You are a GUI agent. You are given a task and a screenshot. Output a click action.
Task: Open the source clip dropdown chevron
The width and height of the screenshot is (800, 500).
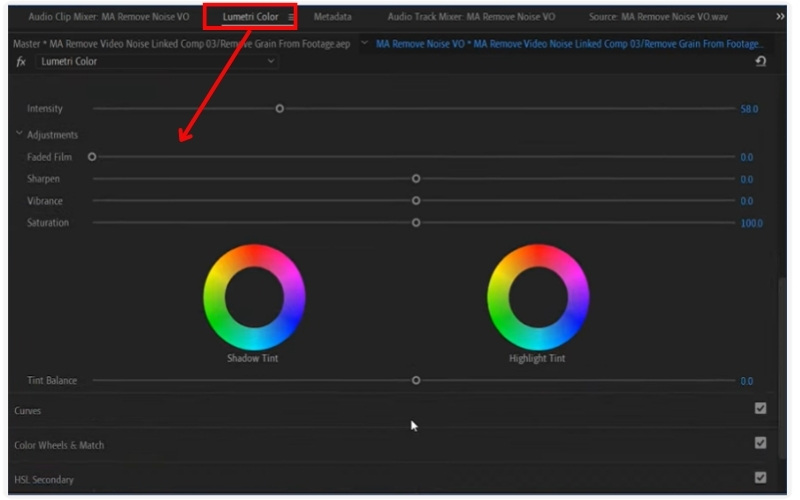(x=364, y=44)
